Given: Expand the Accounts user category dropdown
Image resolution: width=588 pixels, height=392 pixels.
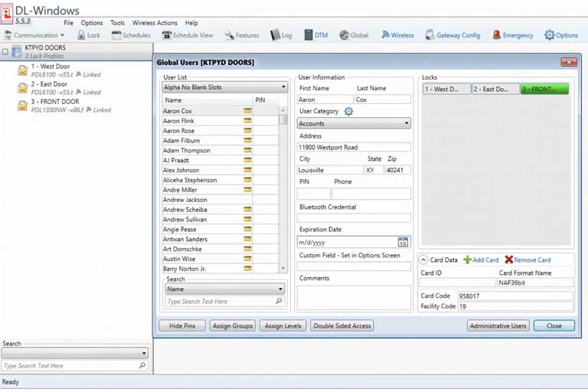Looking at the screenshot, I should [x=354, y=123].
